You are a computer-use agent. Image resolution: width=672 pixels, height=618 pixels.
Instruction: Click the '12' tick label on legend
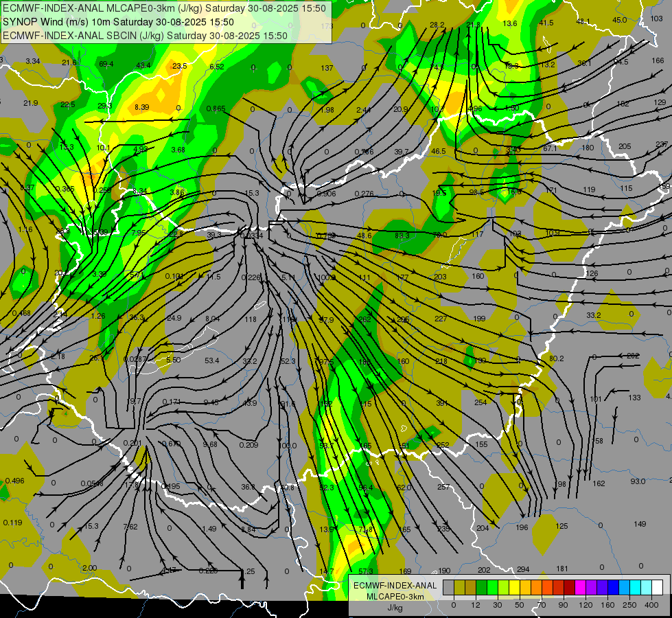coord(475,605)
